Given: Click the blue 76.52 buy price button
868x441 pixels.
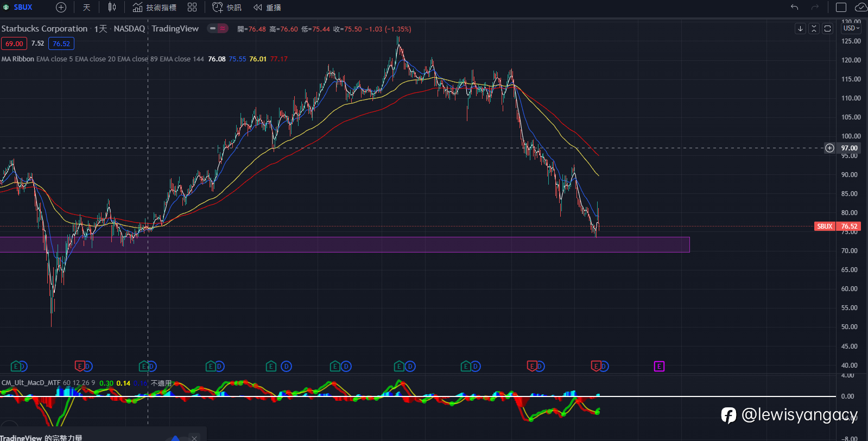Looking at the screenshot, I should point(61,44).
